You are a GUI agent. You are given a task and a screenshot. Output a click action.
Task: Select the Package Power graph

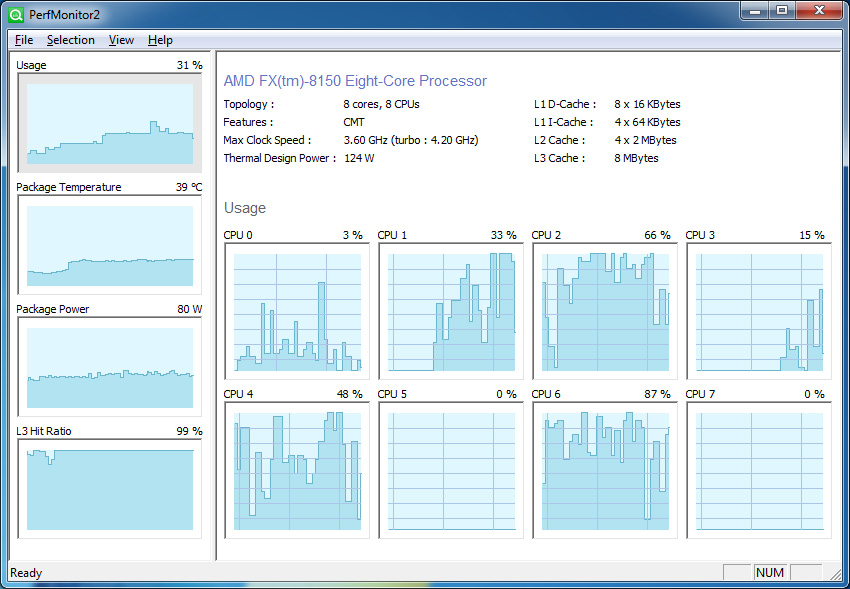coord(110,367)
